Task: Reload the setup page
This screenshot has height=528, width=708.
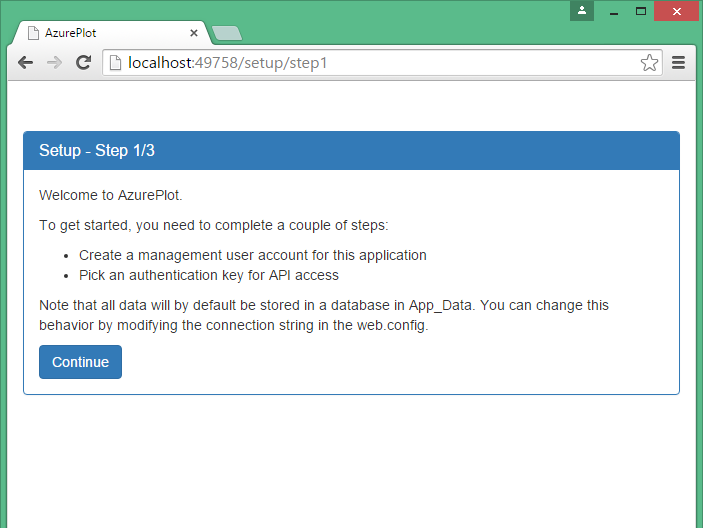Action: click(84, 63)
